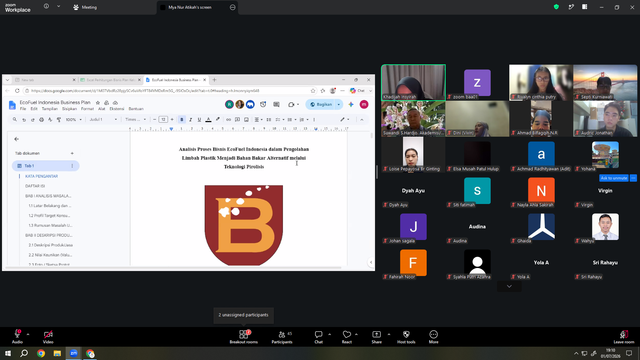Open React emoji options
Image resolution: width=640 pixels, height=360 pixels.
pos(347,337)
